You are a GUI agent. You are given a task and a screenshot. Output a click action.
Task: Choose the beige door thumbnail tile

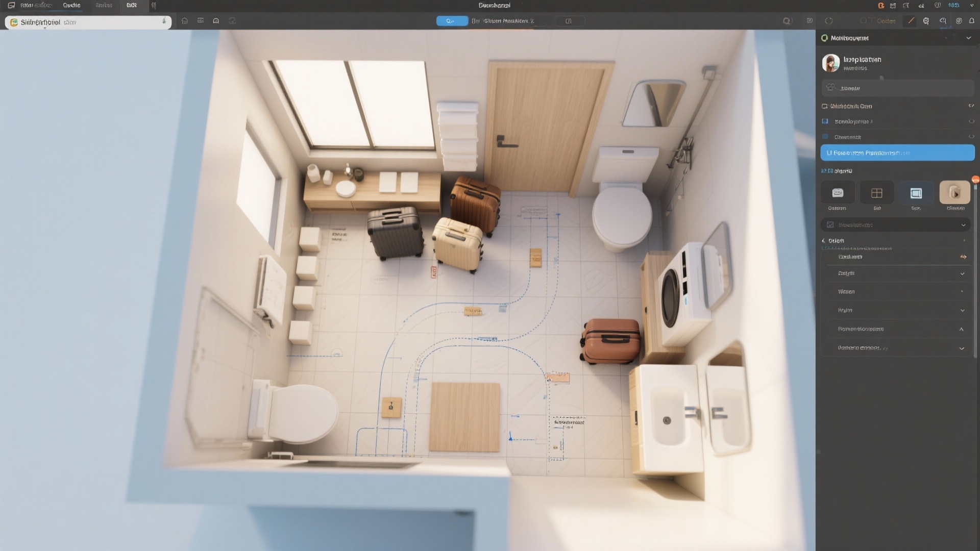point(954,193)
